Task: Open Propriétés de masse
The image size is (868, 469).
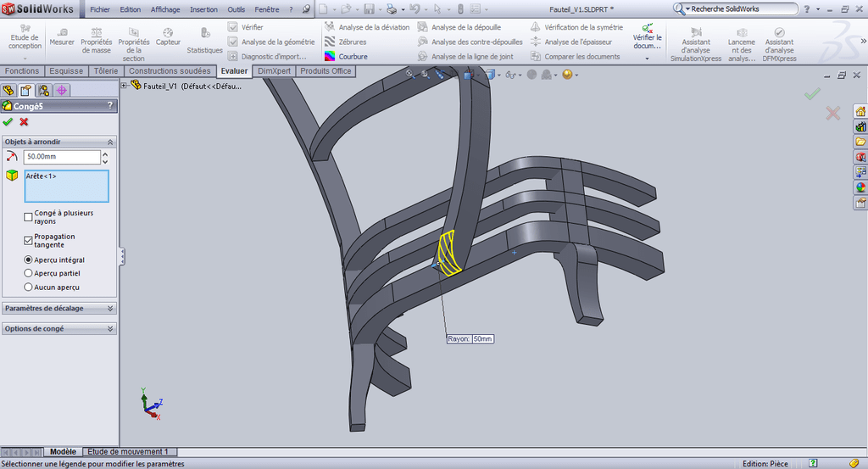Action: 97,41
